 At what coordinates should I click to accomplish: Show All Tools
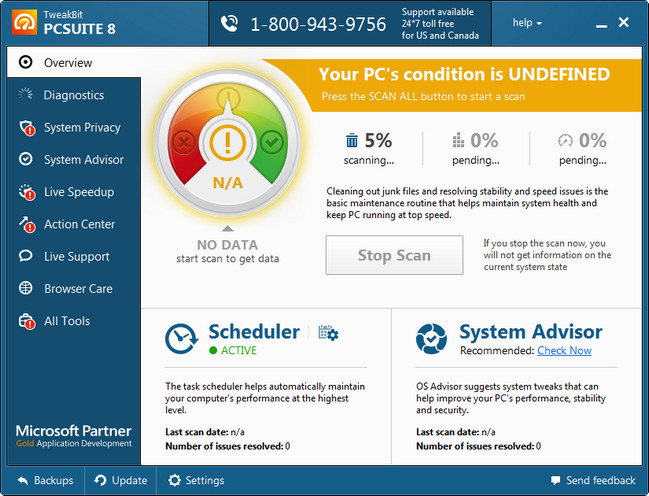pyautogui.click(x=74, y=321)
